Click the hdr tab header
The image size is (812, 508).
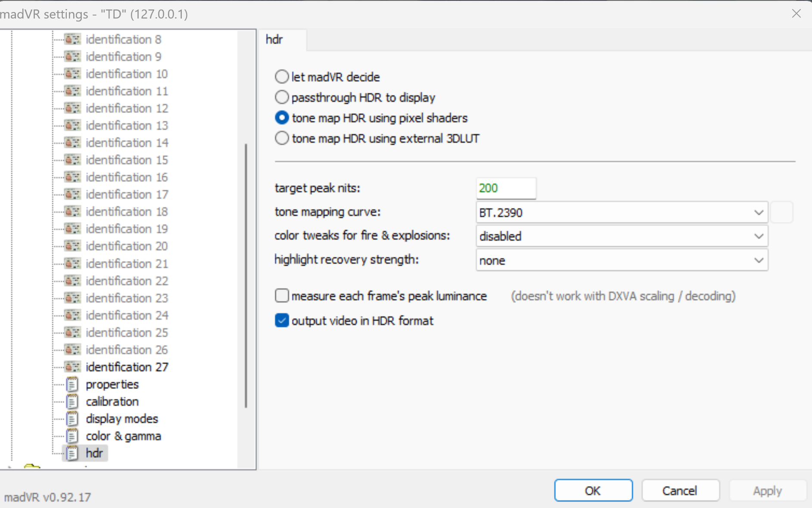[x=282, y=40]
